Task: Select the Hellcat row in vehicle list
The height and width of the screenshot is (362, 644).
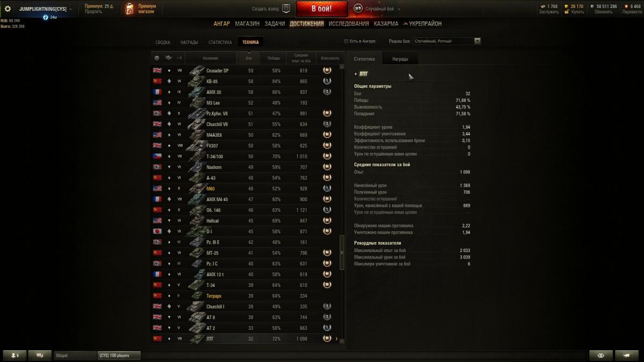Action: coord(246,220)
